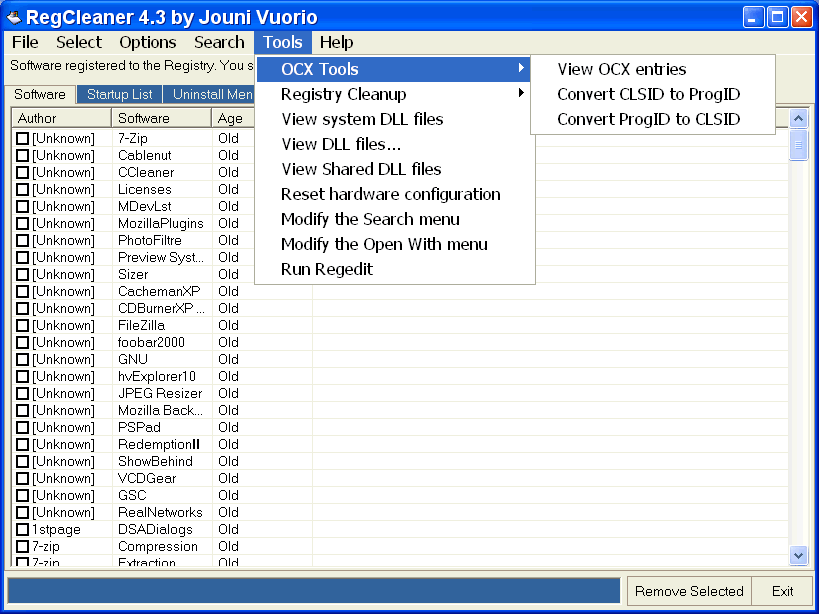Image resolution: width=819 pixels, height=614 pixels.
Task: Expand the Registry Cleanup submenu arrow
Action: pyautogui.click(x=521, y=93)
